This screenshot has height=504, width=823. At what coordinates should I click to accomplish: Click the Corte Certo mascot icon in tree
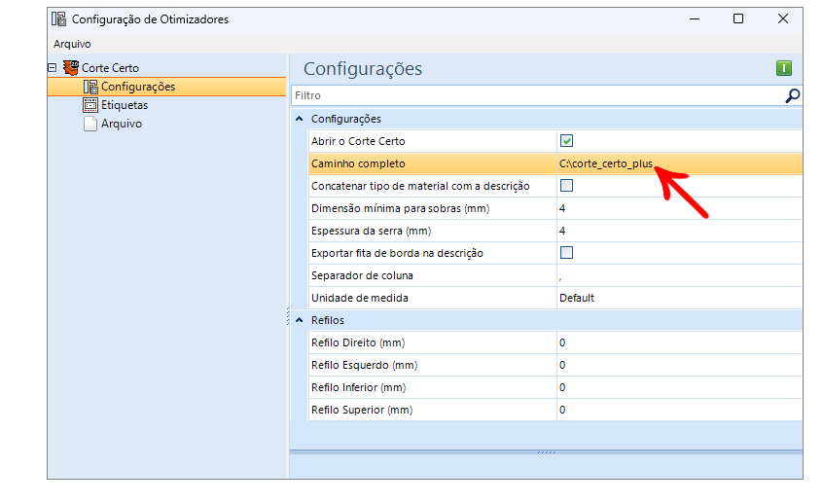[71, 68]
